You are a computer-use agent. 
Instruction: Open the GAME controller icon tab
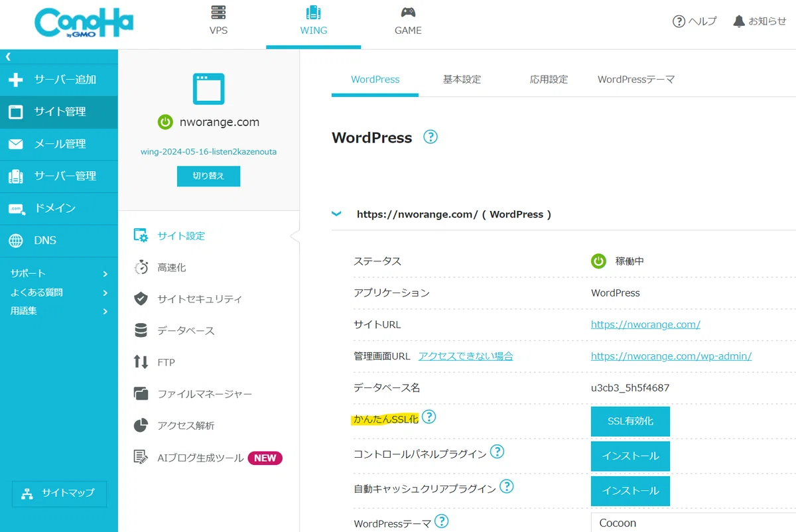coord(408,13)
